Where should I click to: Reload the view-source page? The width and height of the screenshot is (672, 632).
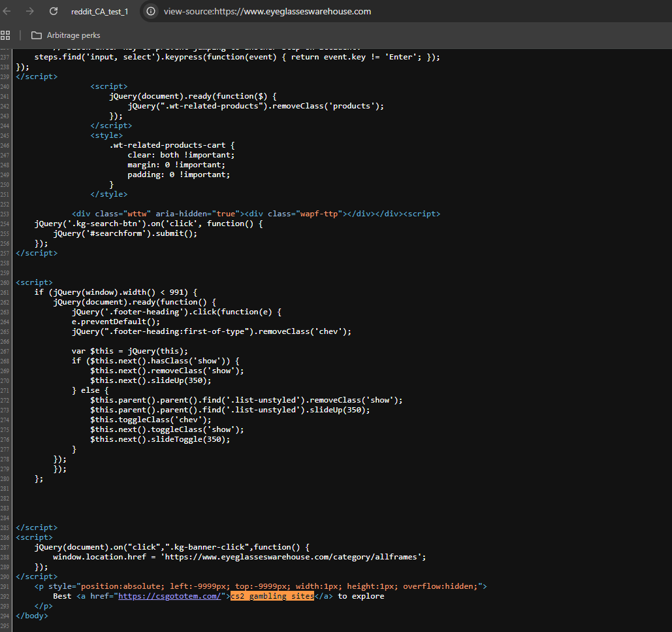[54, 11]
